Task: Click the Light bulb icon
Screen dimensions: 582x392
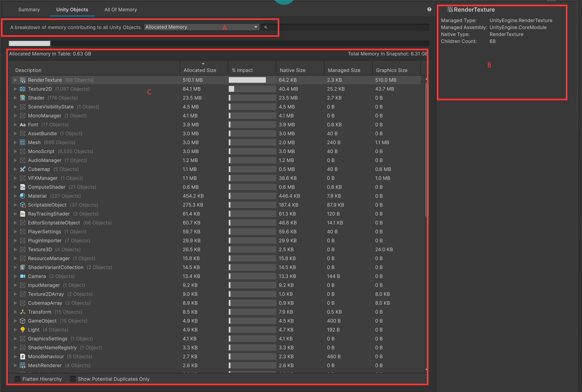Action: click(22, 329)
